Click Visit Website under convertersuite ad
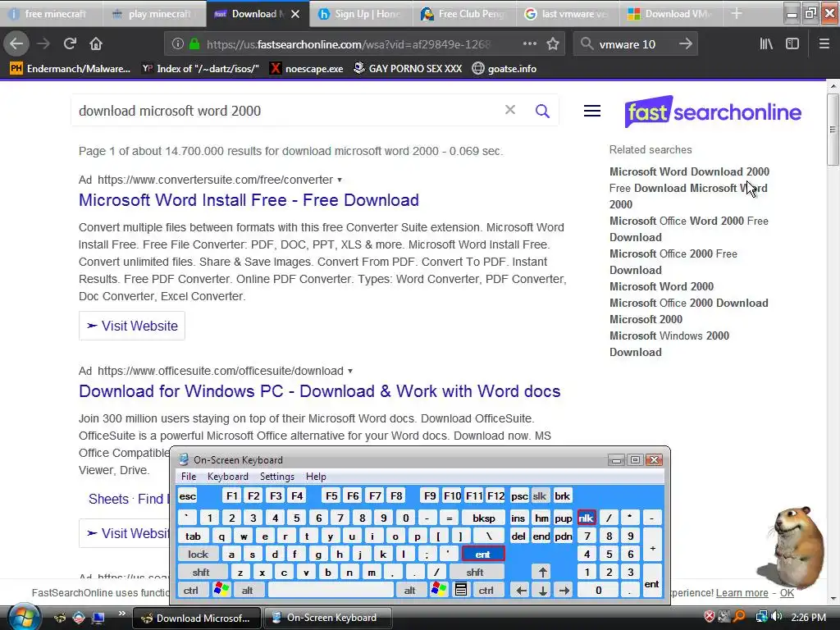This screenshot has height=630, width=840. pyautogui.click(x=132, y=326)
